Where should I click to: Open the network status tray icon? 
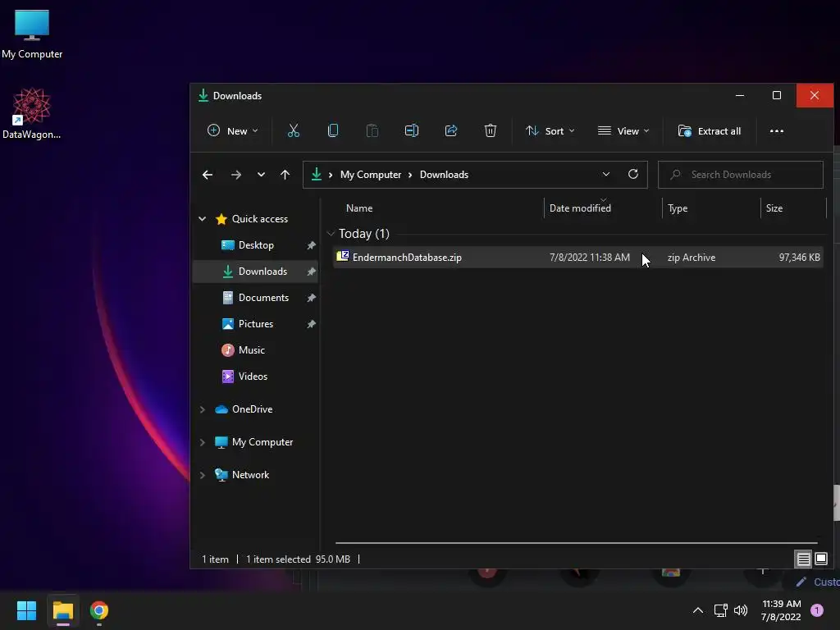(x=720, y=610)
